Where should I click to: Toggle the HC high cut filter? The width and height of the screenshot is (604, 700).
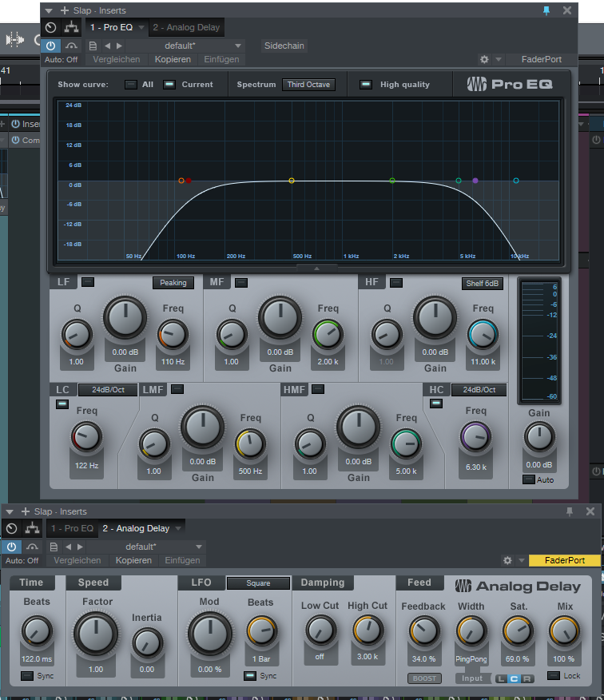[x=436, y=404]
